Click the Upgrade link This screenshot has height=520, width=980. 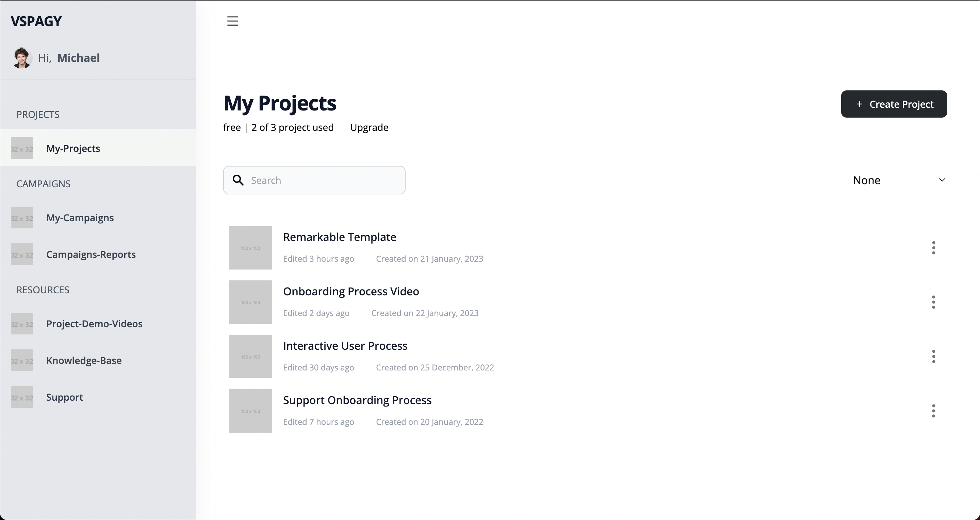click(369, 127)
